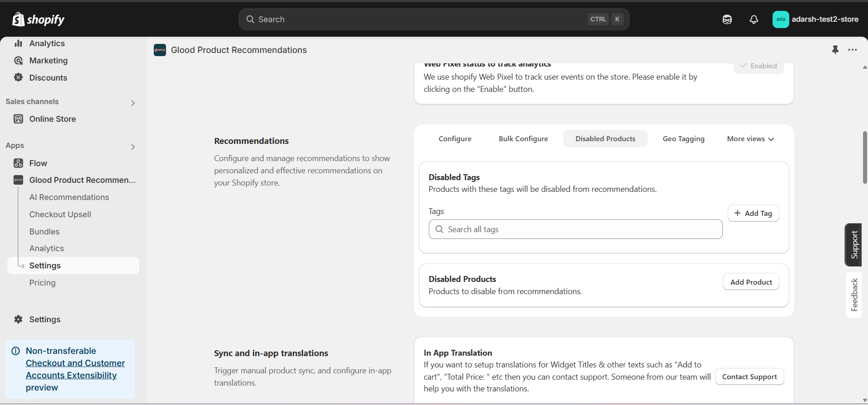Open AI Recommendations in sidebar

click(x=69, y=197)
